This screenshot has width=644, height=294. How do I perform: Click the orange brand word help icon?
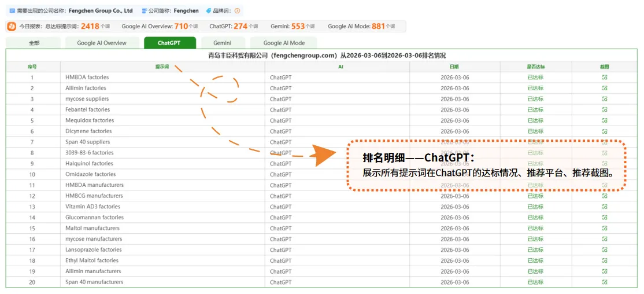pos(237,10)
